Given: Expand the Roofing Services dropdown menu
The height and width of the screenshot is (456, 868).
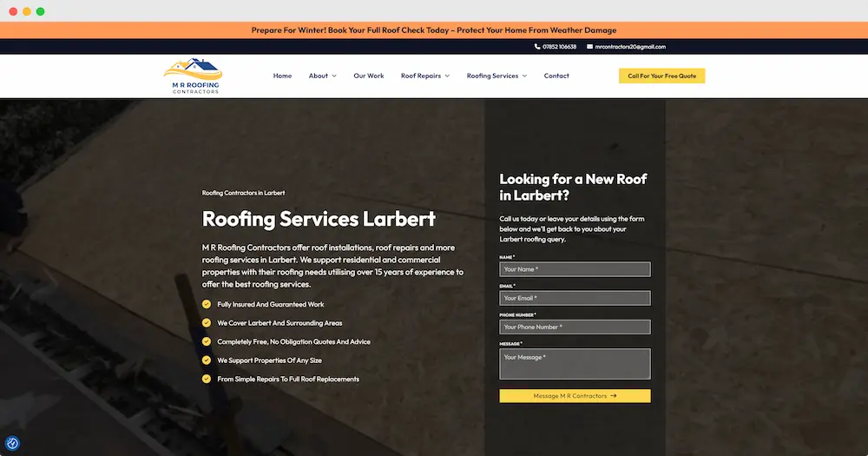Looking at the screenshot, I should pyautogui.click(x=496, y=76).
